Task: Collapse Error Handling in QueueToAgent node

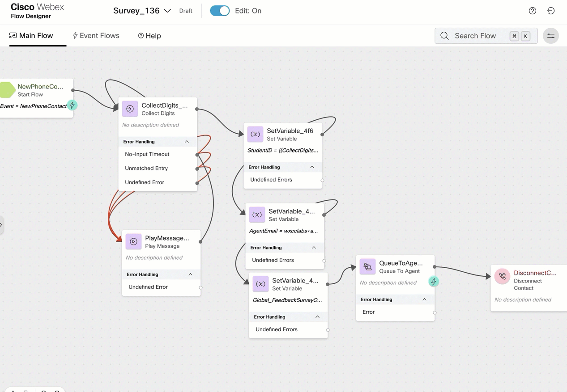Action: [x=424, y=299]
